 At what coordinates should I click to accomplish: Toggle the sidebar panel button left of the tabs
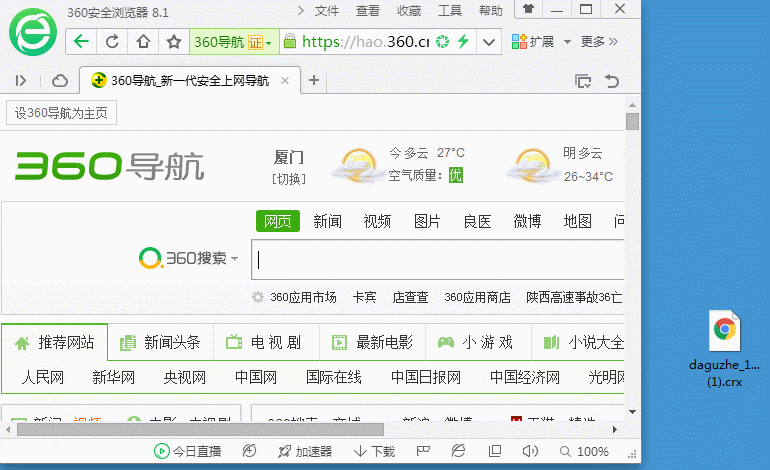(x=21, y=80)
